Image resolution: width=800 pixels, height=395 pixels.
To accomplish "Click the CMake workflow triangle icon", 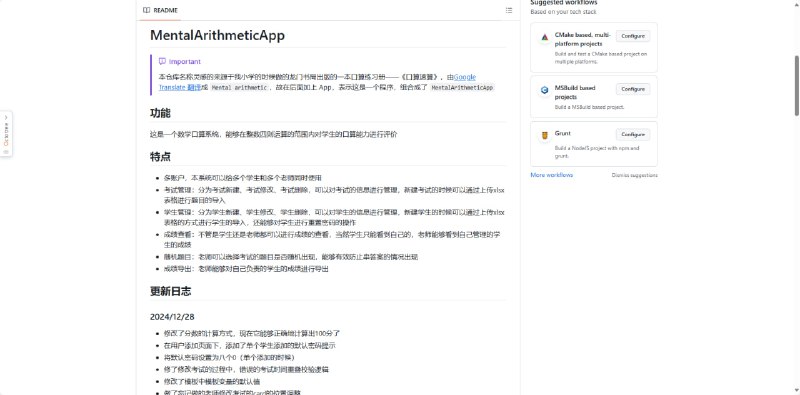I will 544,37.
